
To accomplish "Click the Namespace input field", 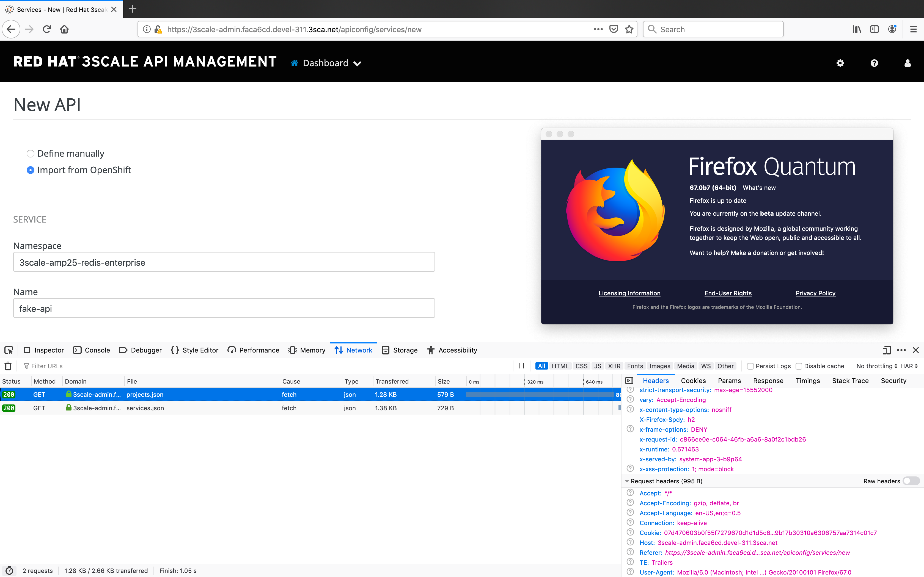I will (224, 262).
